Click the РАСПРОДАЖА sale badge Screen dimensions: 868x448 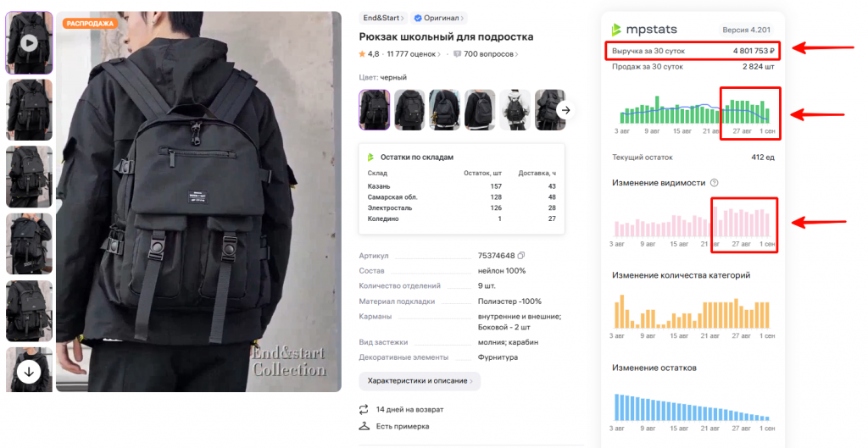(x=89, y=24)
